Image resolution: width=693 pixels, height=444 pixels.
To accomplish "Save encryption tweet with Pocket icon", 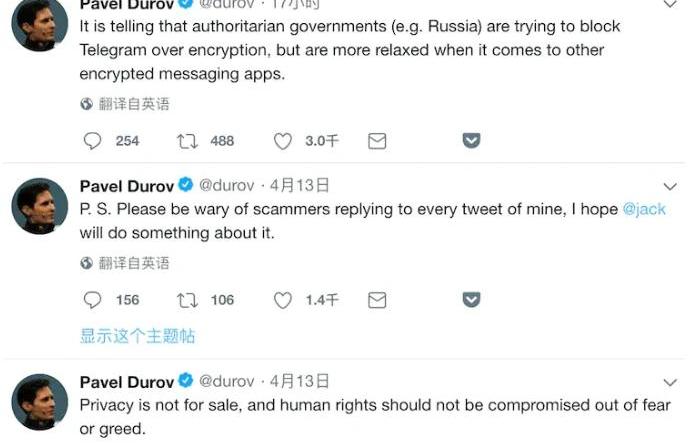I will pos(471,141).
